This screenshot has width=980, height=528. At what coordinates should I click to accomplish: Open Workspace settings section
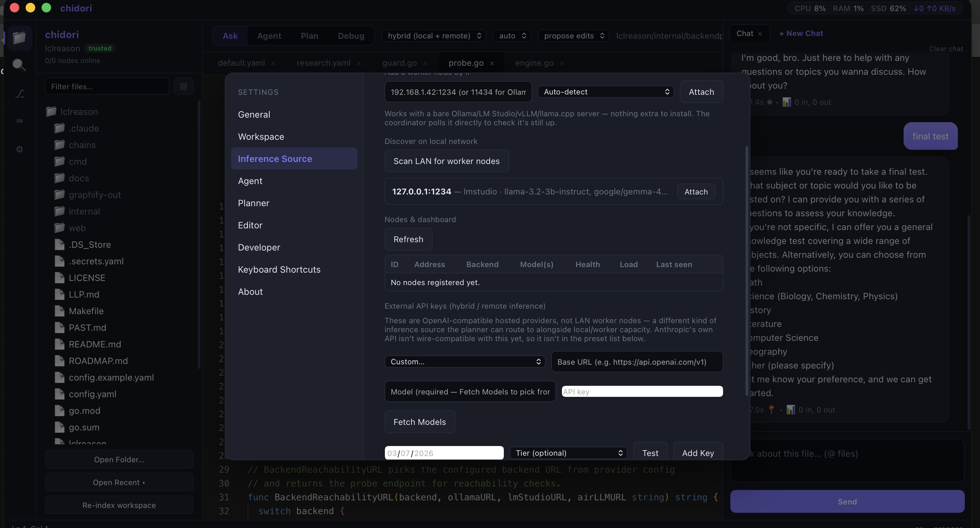pyautogui.click(x=294, y=137)
